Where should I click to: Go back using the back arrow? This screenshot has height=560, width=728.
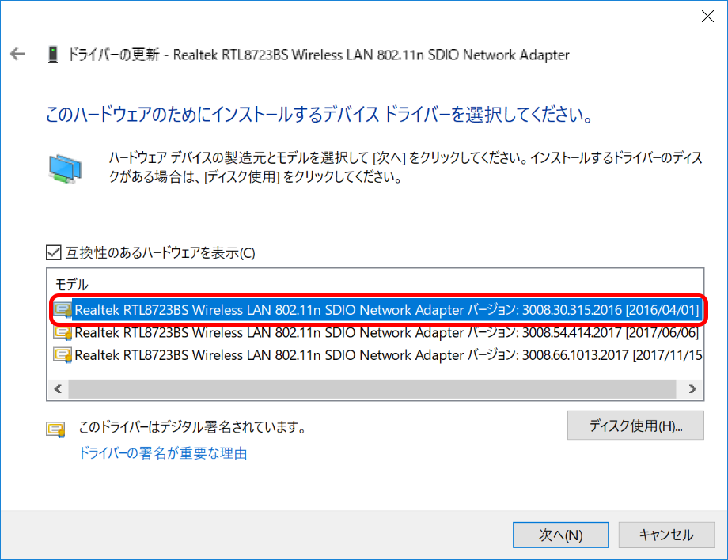[17, 54]
